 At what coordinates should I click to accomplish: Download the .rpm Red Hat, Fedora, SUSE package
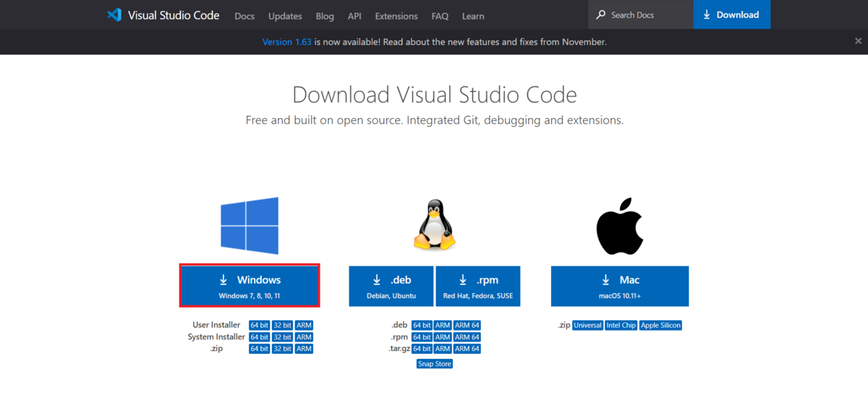(477, 286)
